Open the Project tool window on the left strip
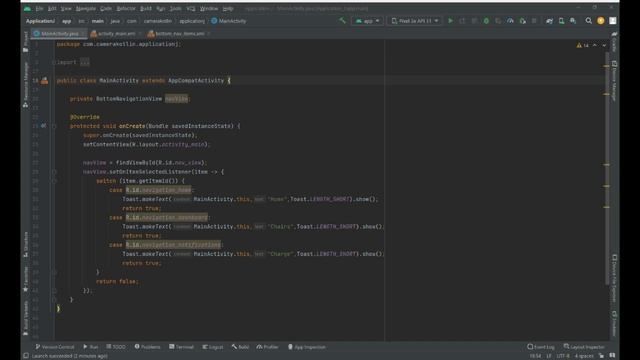This screenshot has width=640, height=360. pyautogui.click(x=26, y=42)
